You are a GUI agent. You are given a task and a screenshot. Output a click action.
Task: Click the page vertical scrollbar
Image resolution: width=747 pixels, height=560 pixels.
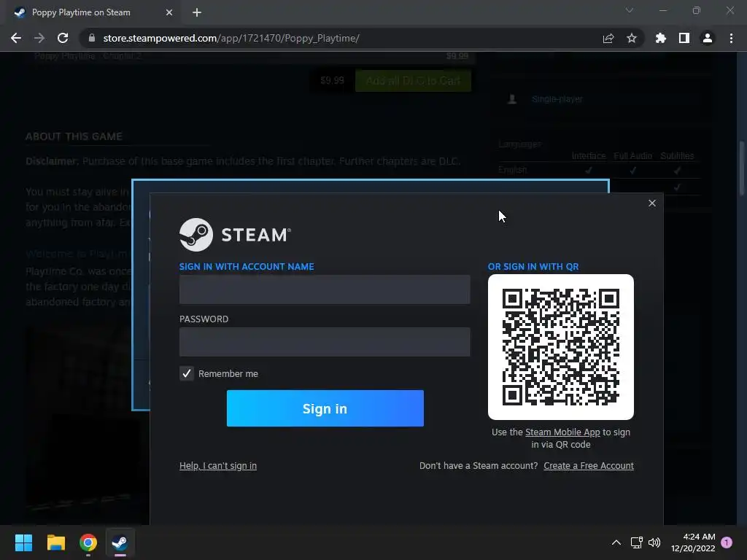[x=741, y=168]
